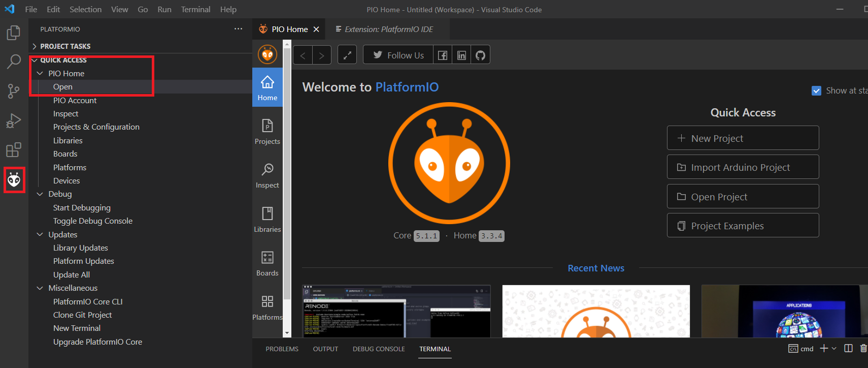Screen dimensions: 868x368
Task: Open the GitHub link icon
Action: [480, 55]
